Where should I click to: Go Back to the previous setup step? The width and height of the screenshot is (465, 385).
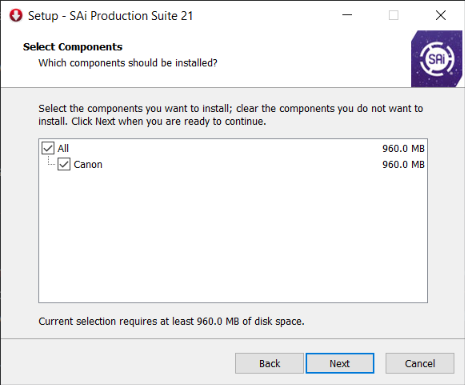click(269, 363)
